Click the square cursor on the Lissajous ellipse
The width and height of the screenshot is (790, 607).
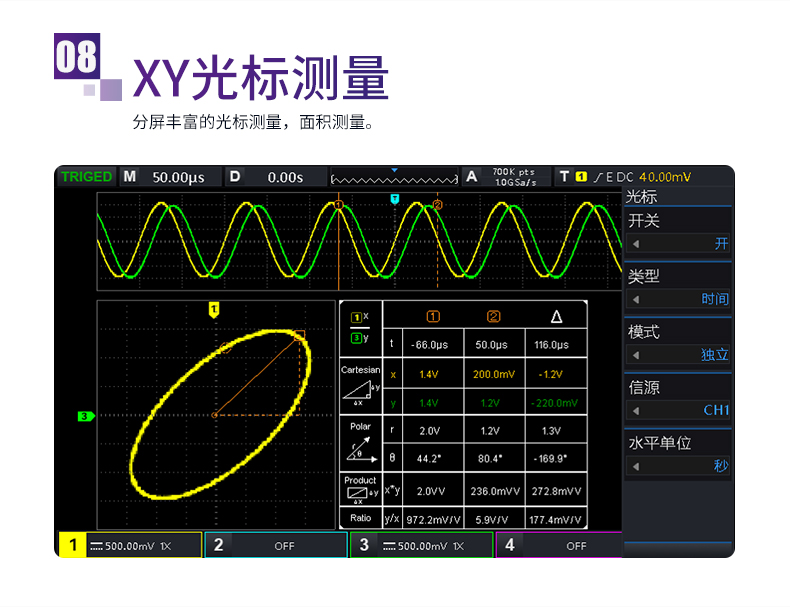(299, 335)
